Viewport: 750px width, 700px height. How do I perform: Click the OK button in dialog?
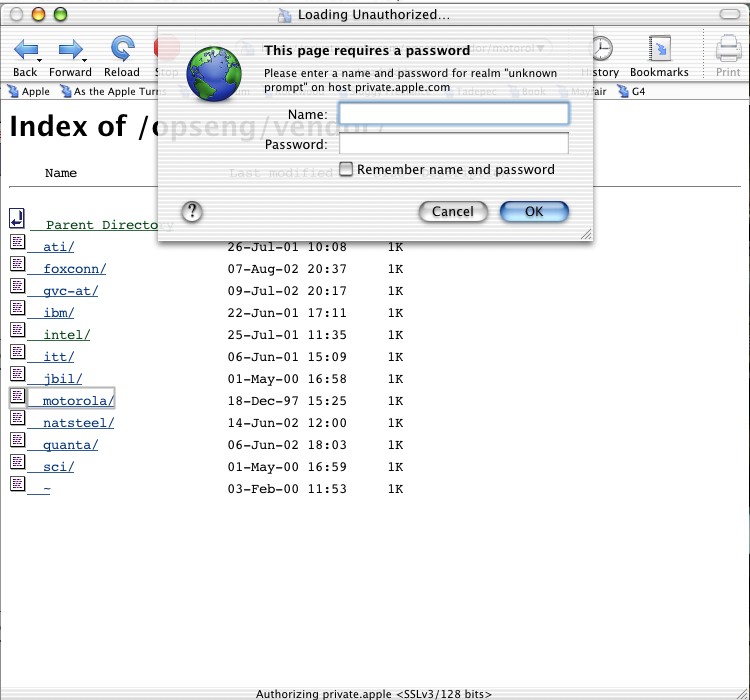coord(534,211)
